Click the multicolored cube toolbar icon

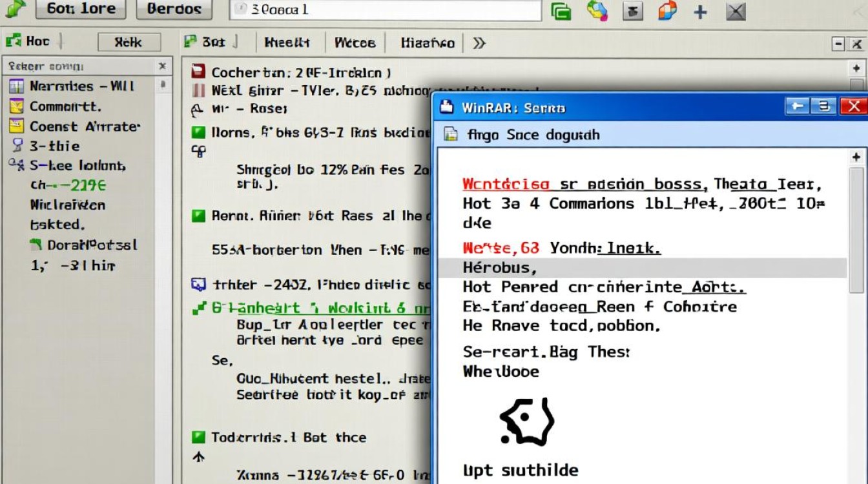click(x=597, y=10)
